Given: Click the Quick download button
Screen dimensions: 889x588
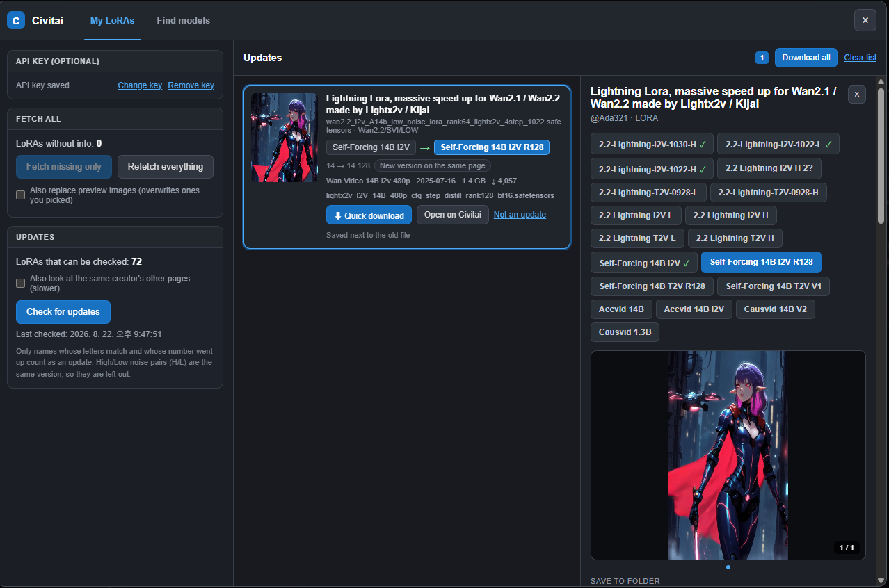Looking at the screenshot, I should [x=369, y=215].
